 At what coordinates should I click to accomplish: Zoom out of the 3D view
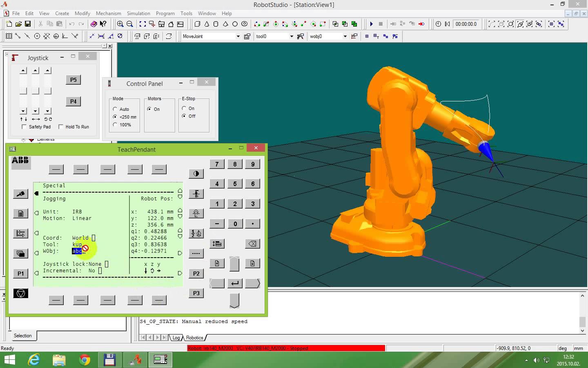(130, 24)
